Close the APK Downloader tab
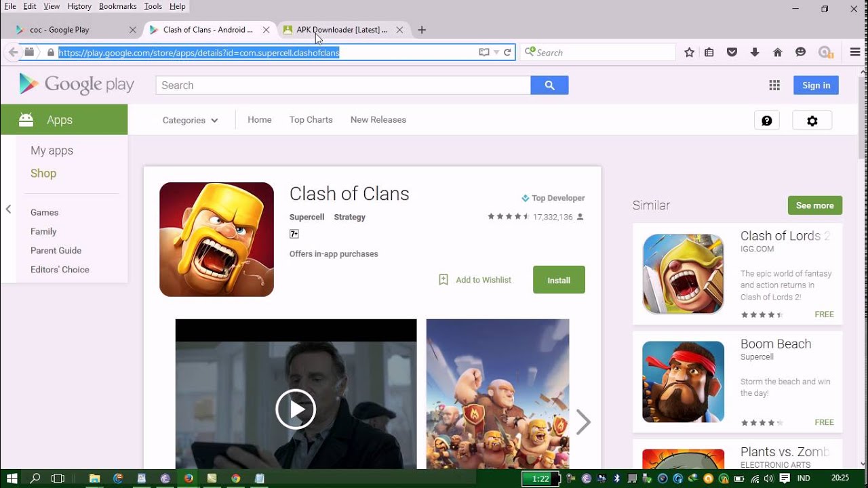The width and height of the screenshot is (868, 488). [x=399, y=30]
